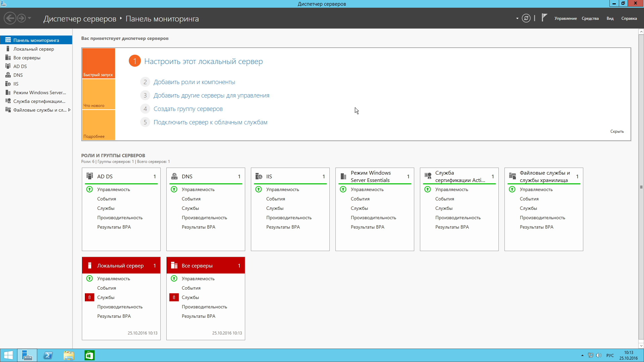Click the red Services badge under Local server

point(89,297)
